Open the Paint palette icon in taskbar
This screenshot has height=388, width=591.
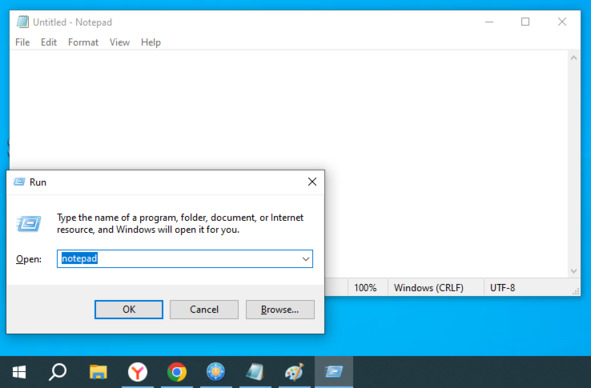[x=294, y=372]
